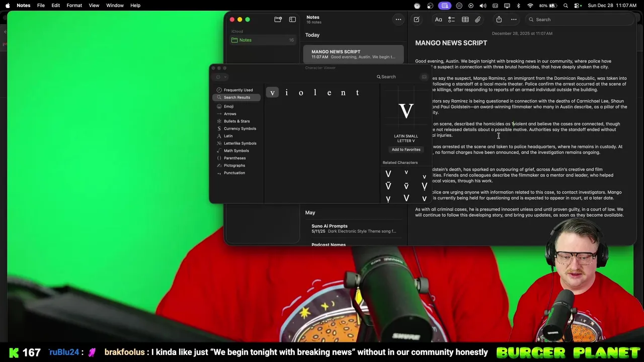Select Punctuation category
644x362 pixels.
(236, 173)
